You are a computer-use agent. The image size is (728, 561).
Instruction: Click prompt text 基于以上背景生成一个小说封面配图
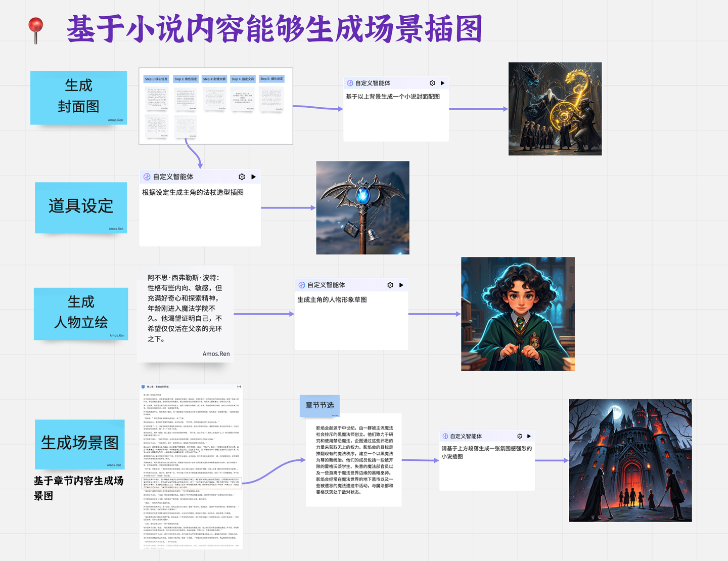[393, 97]
